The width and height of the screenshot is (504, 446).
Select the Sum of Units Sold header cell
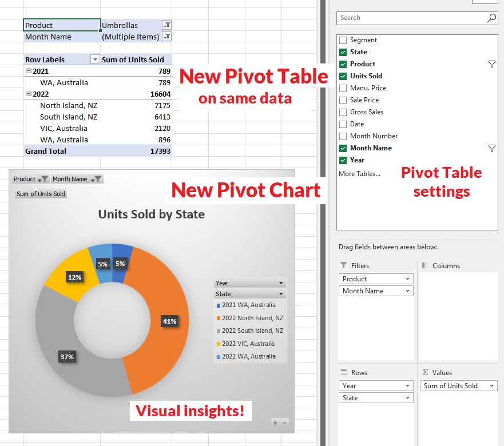pos(136,59)
